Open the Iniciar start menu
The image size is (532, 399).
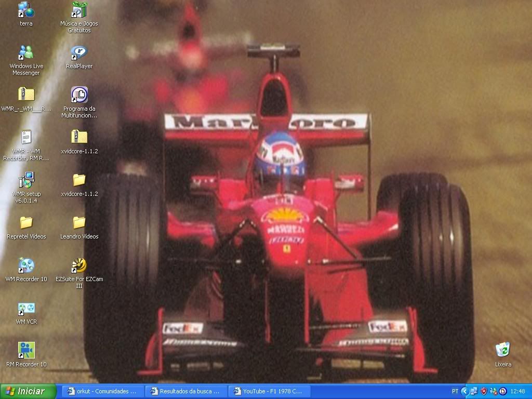29,391
